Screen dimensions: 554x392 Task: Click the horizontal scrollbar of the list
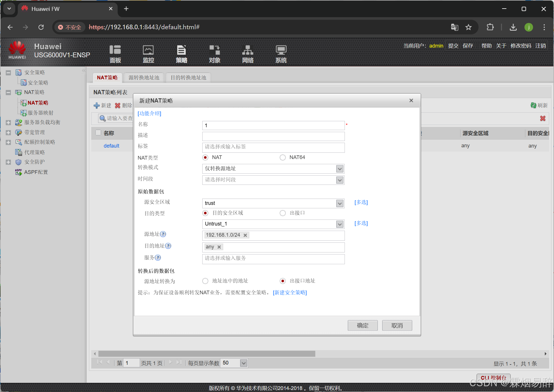[207, 354]
